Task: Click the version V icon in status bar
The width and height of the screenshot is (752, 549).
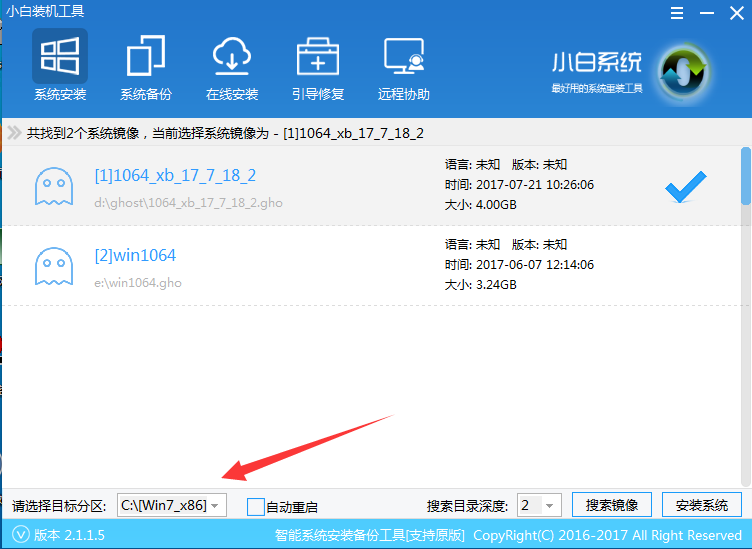Action: point(21,534)
